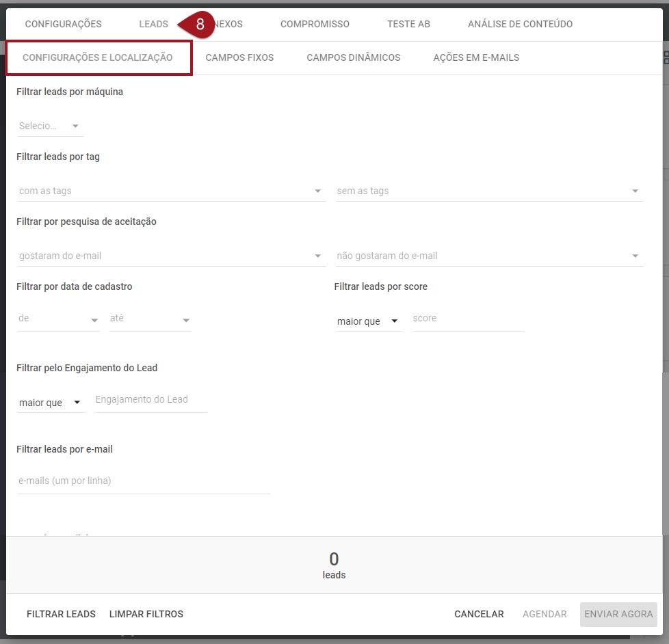The width and height of the screenshot is (669, 644).
Task: Click the Engajamento do Lead input field
Action: [150, 400]
